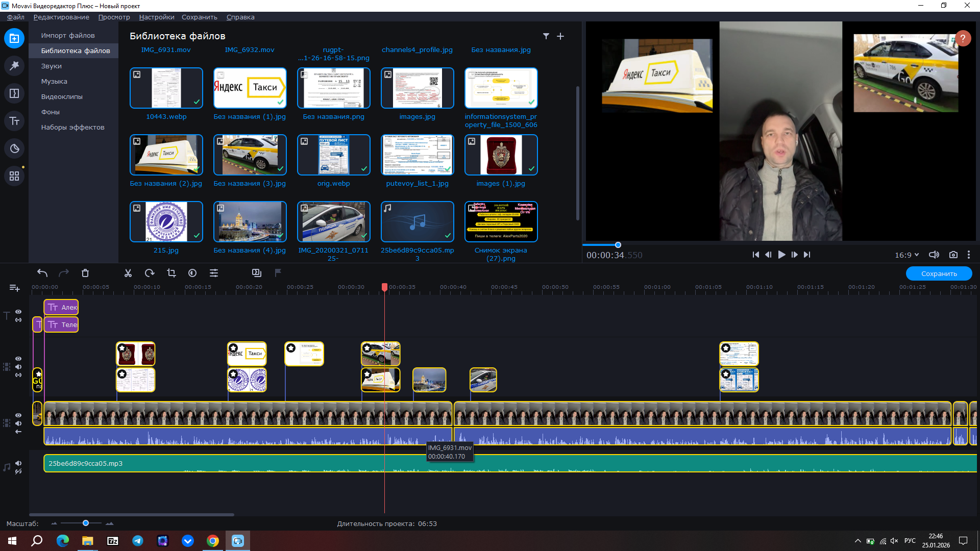
Task: Open the Transitions sidebar icon
Action: click(x=14, y=93)
